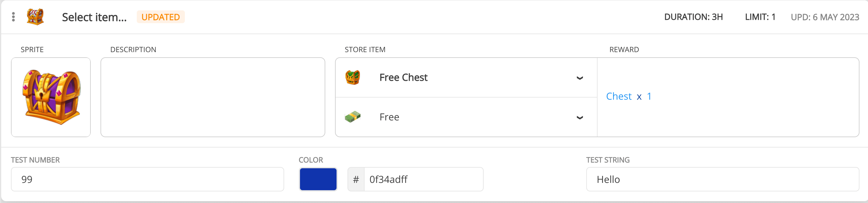The height and width of the screenshot is (203, 868).
Task: Click the Select item title text
Action: (94, 16)
